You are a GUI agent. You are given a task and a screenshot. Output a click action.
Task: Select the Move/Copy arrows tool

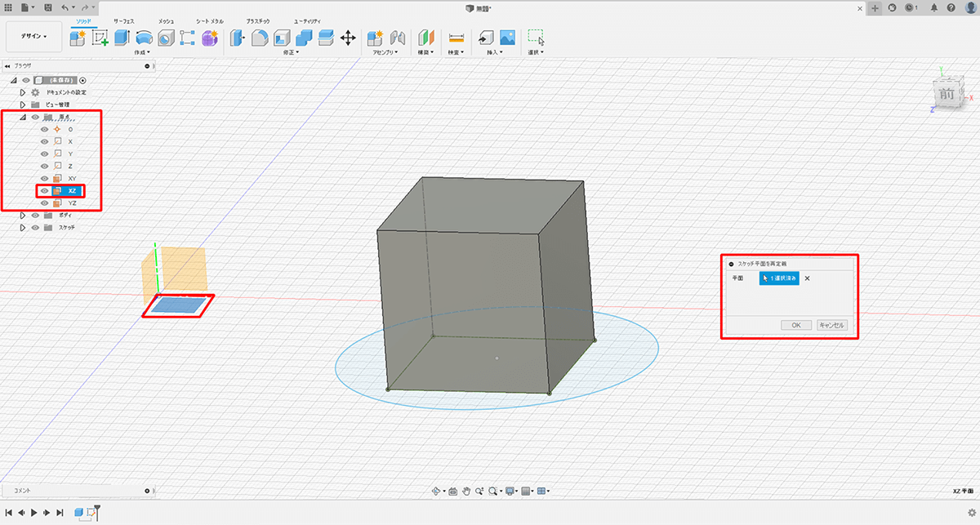coord(348,37)
